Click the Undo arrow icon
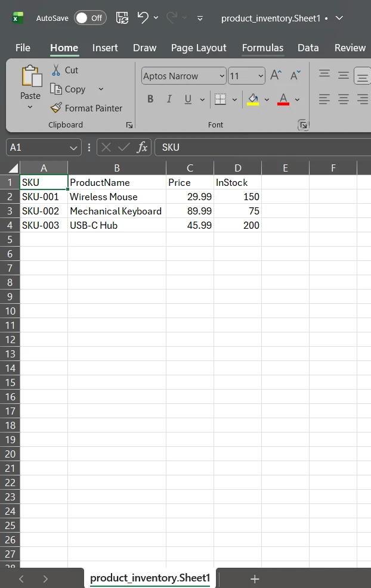This screenshot has height=588, width=371. (143, 18)
